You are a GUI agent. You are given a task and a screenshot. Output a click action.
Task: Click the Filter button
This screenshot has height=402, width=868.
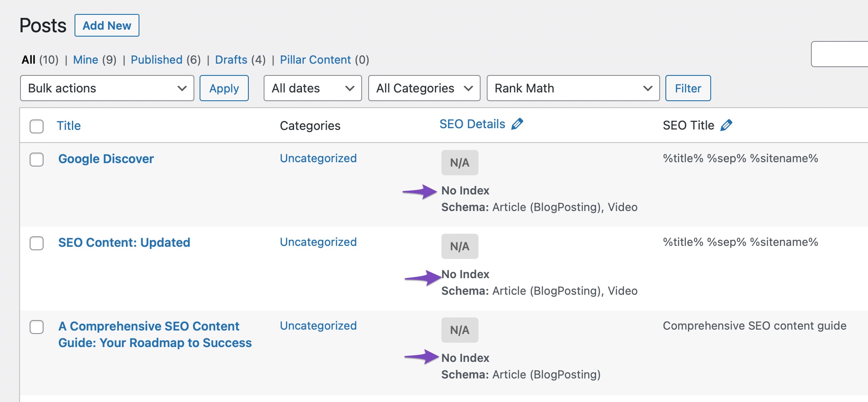688,88
